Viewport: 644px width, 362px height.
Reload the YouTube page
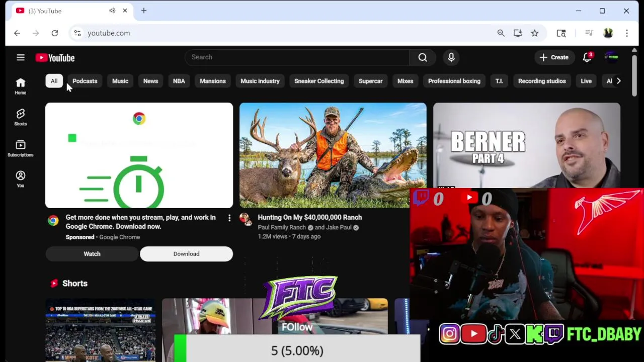[55, 33]
